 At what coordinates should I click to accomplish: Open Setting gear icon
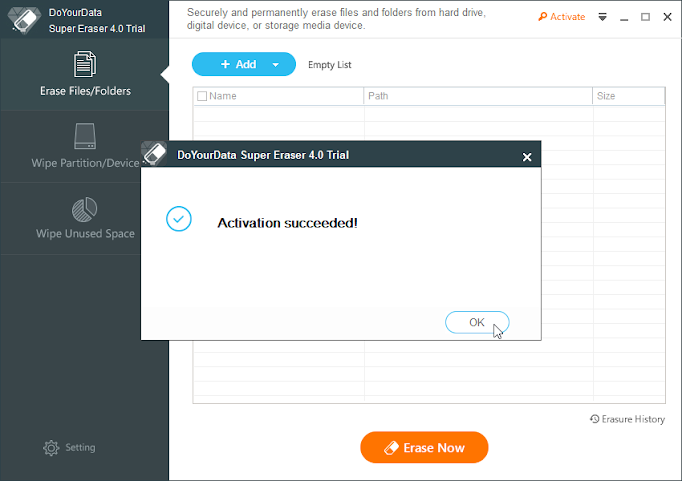(51, 448)
